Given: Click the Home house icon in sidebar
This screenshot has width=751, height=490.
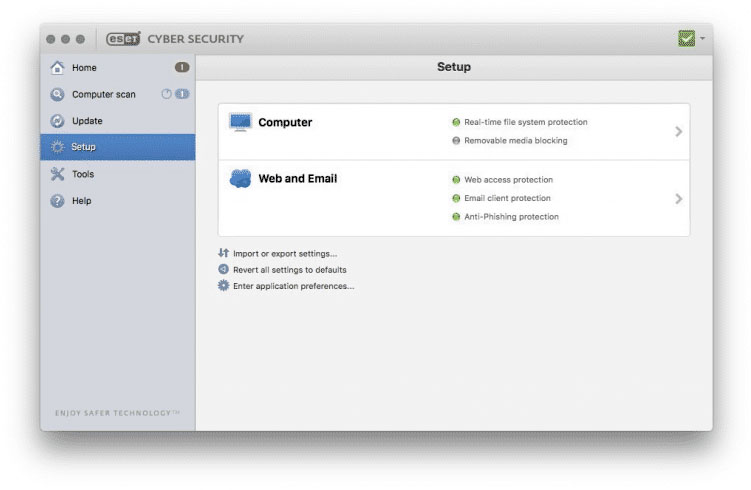Looking at the screenshot, I should [x=57, y=68].
